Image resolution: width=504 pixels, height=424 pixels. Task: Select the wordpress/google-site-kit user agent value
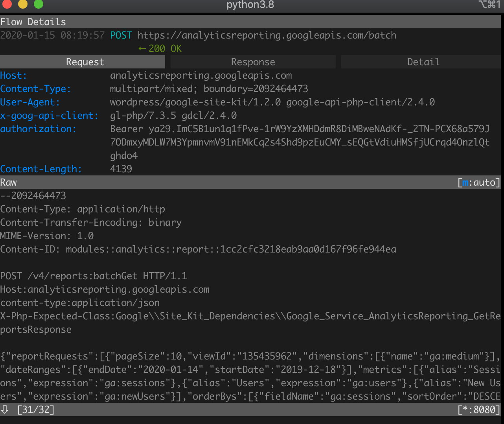272,102
